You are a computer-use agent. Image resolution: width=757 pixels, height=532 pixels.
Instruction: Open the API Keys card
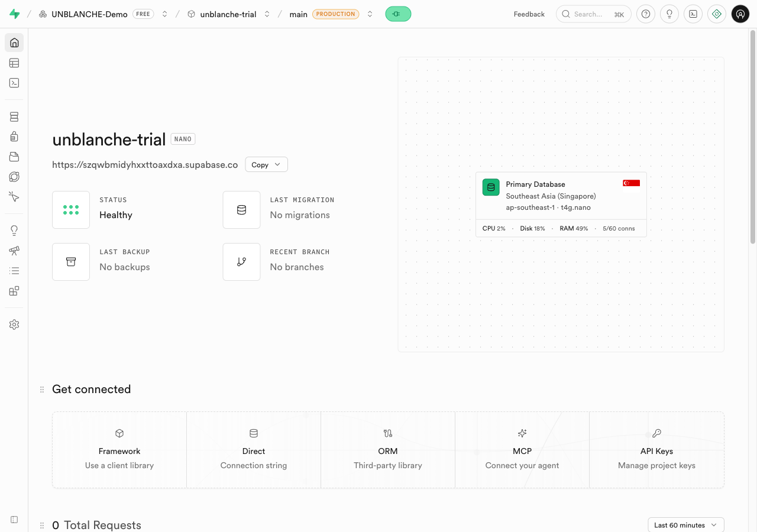(x=656, y=450)
